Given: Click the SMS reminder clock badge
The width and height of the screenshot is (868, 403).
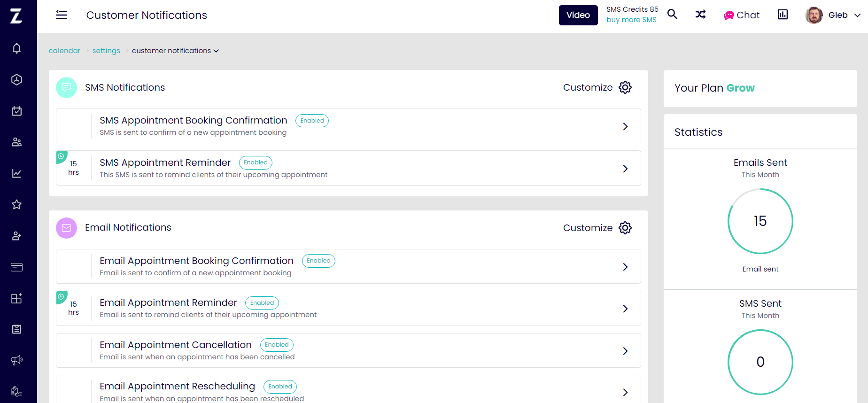Looking at the screenshot, I should click(61, 156).
